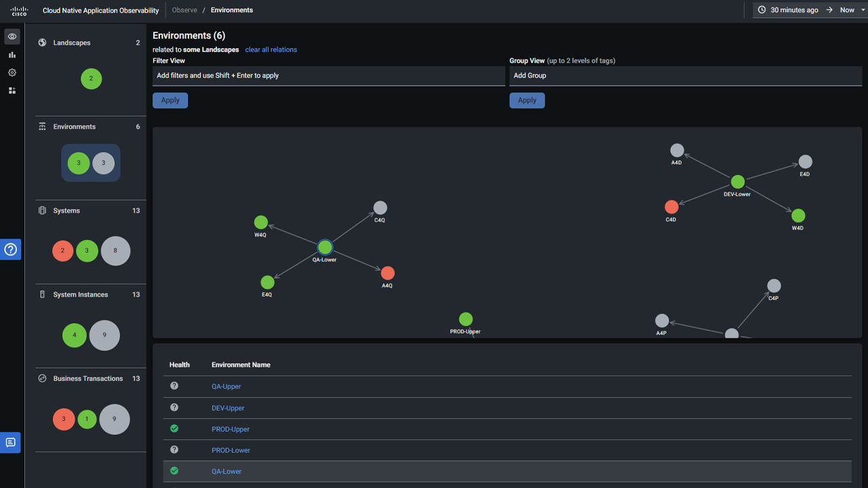Screen dimensions: 868x488
Task: Click the Group View Add Group field
Action: tap(685, 76)
